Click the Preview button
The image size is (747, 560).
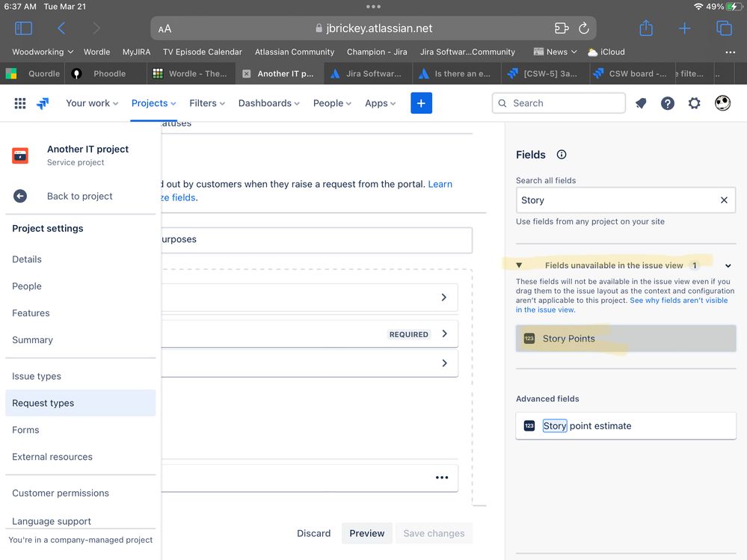tap(367, 533)
